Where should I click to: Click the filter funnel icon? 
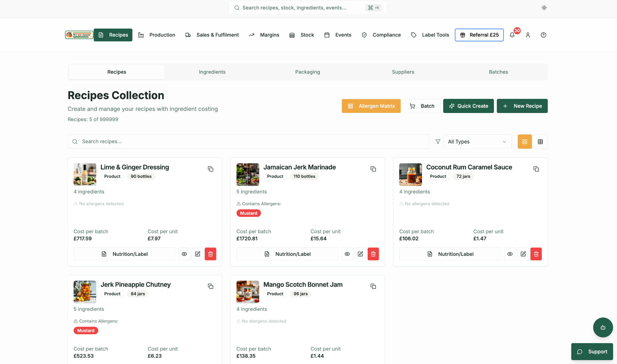coord(438,142)
